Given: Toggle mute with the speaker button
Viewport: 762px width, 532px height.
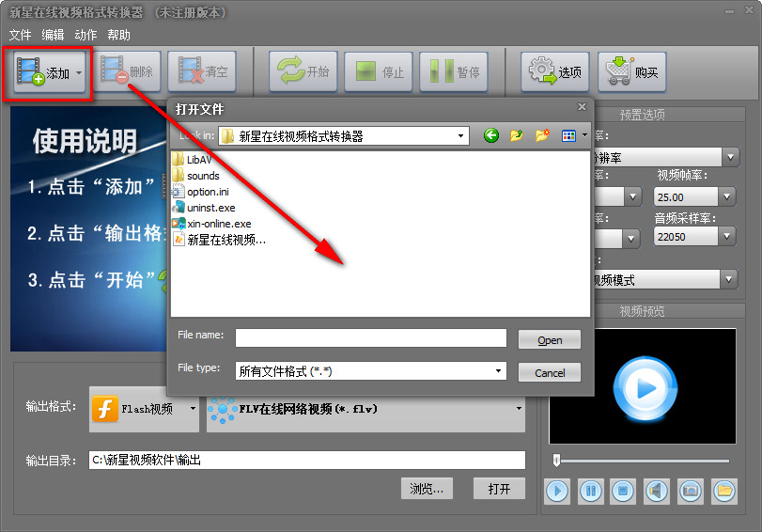Looking at the screenshot, I should click(x=656, y=490).
